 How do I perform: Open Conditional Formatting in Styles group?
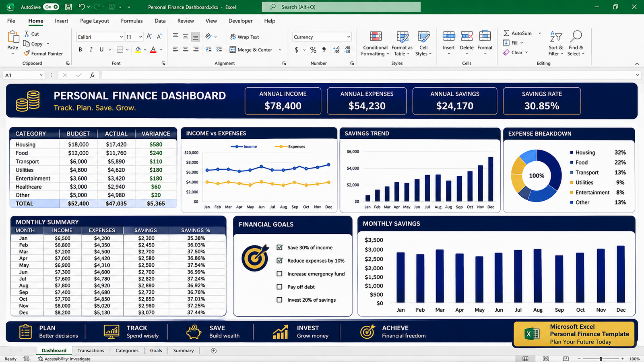(375, 43)
